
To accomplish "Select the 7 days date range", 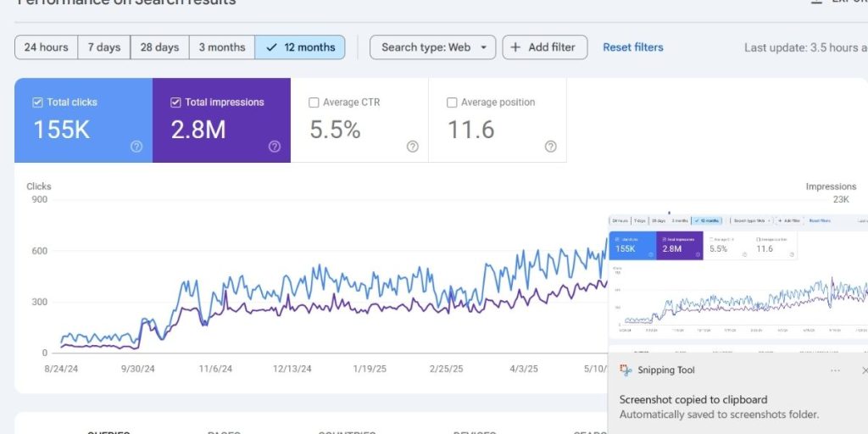I will [x=104, y=47].
